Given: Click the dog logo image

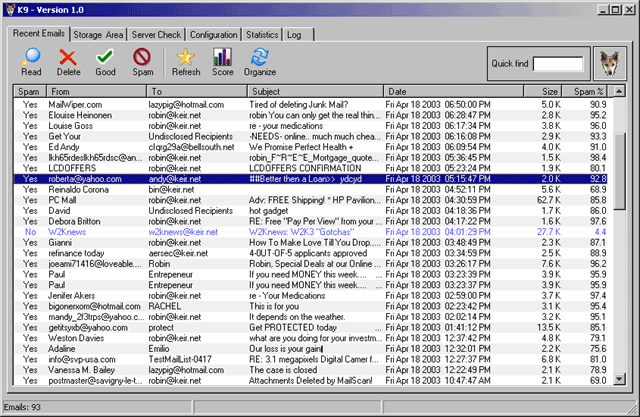Looking at the screenshot, I should coord(609,64).
